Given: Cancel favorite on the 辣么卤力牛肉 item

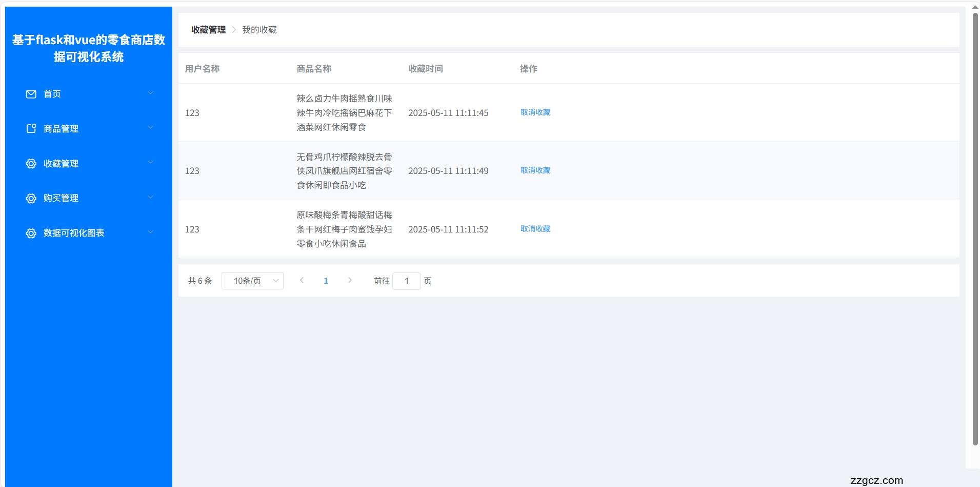Looking at the screenshot, I should pos(534,112).
